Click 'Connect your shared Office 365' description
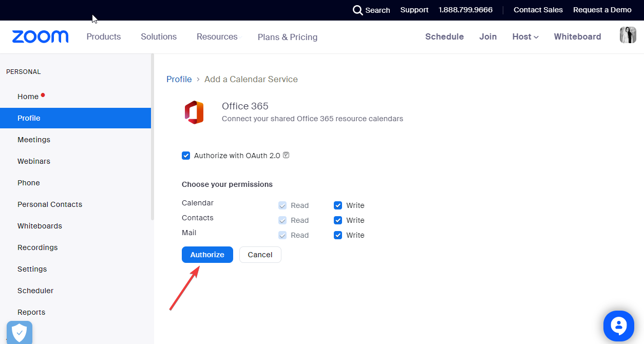Screen dimensions: 644x344 click(x=312, y=119)
